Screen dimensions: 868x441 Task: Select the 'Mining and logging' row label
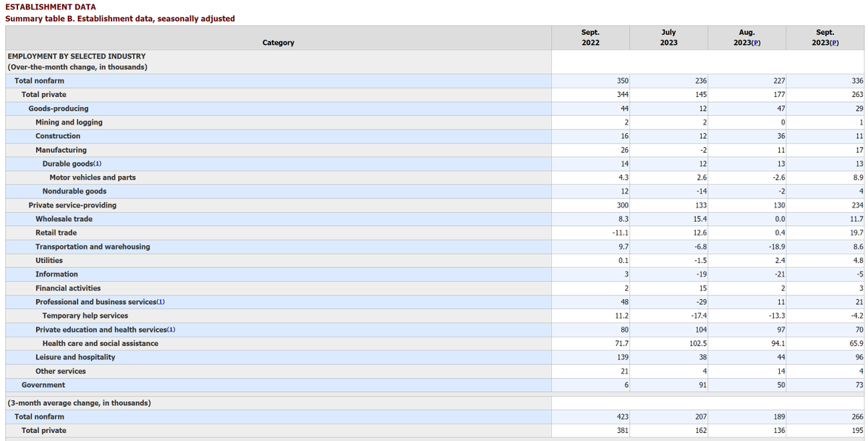[69, 122]
